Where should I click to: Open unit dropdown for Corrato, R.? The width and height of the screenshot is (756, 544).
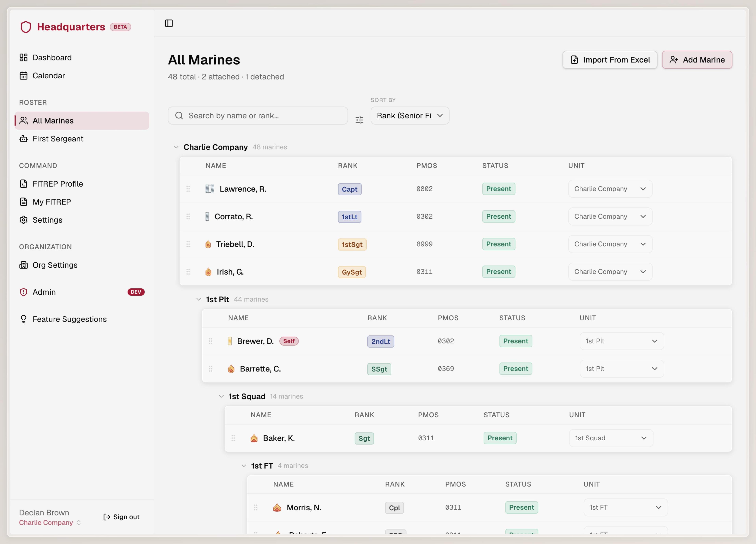[x=610, y=216]
